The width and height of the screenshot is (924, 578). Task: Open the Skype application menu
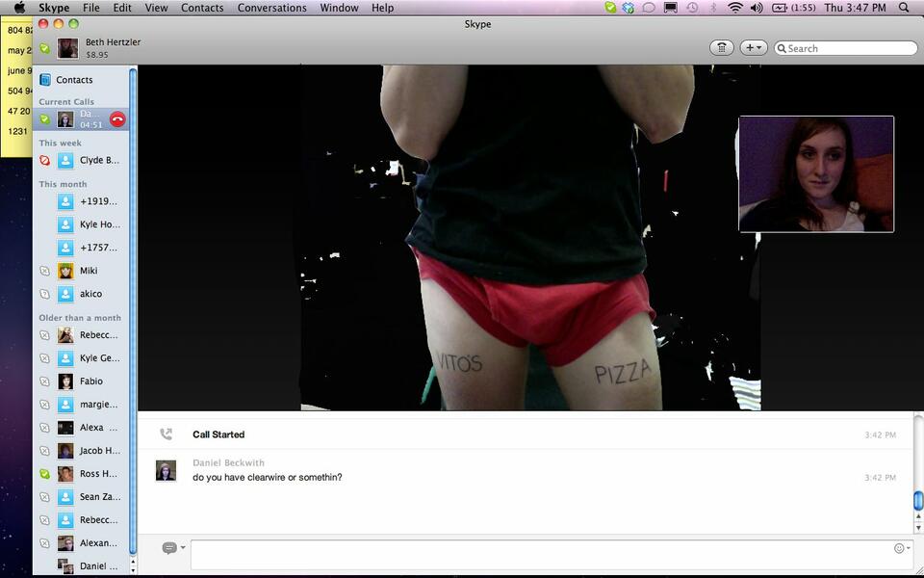54,8
